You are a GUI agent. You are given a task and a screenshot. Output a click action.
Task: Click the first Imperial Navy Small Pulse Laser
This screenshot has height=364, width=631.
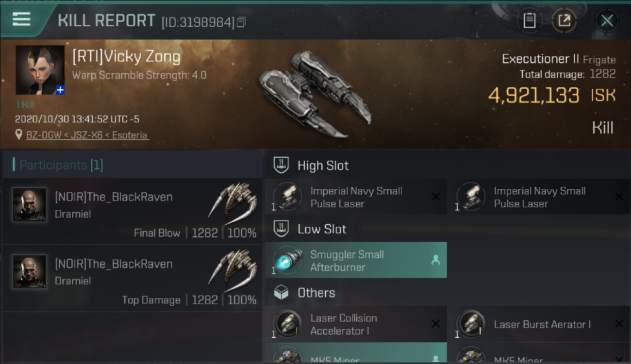pyautogui.click(x=356, y=197)
